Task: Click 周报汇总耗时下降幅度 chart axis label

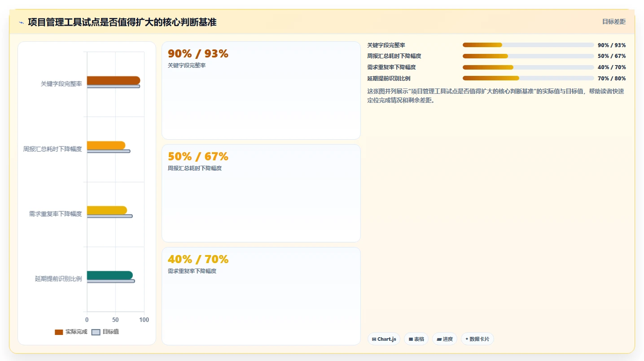Action: [53, 149]
